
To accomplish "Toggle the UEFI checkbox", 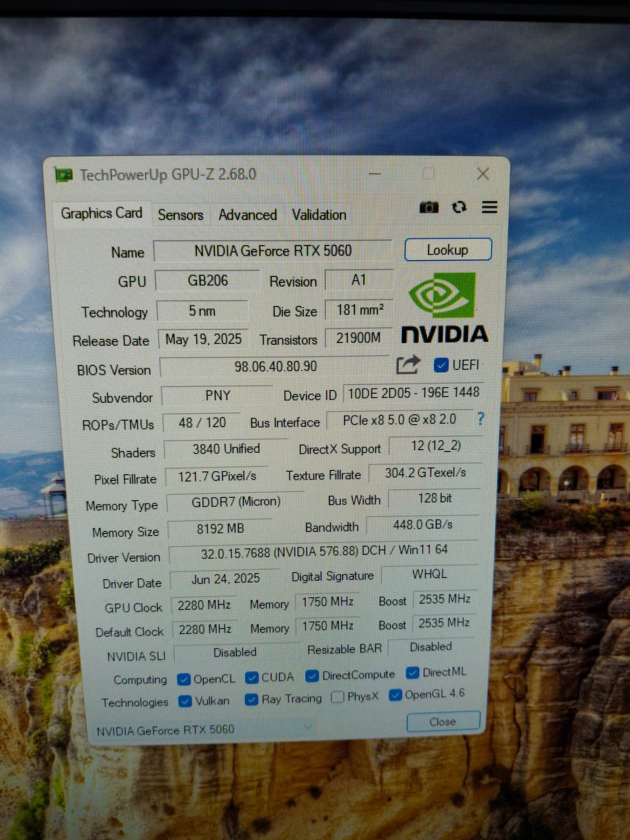I will tap(440, 365).
